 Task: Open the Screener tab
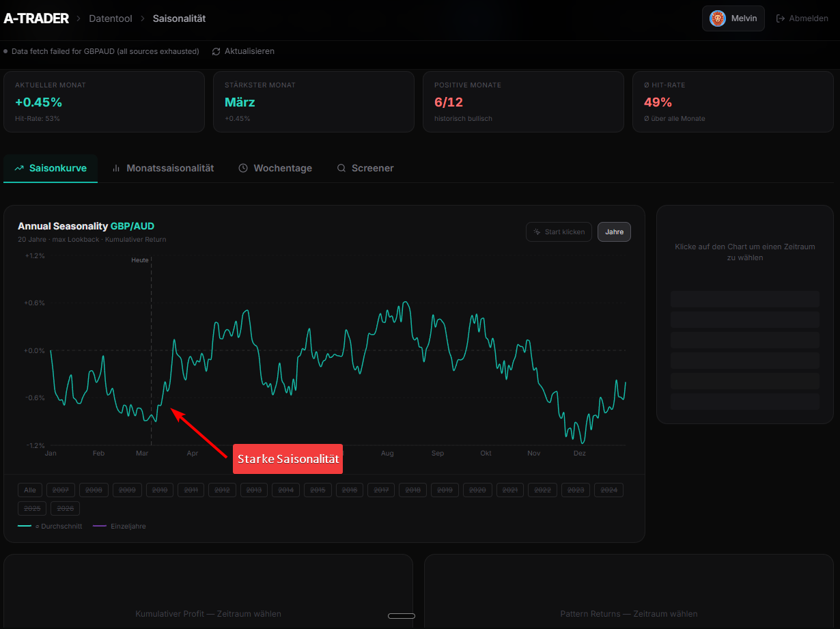point(365,167)
